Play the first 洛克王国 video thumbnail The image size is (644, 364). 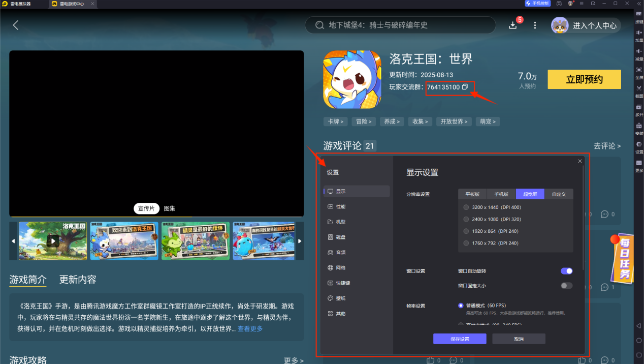[x=53, y=240]
